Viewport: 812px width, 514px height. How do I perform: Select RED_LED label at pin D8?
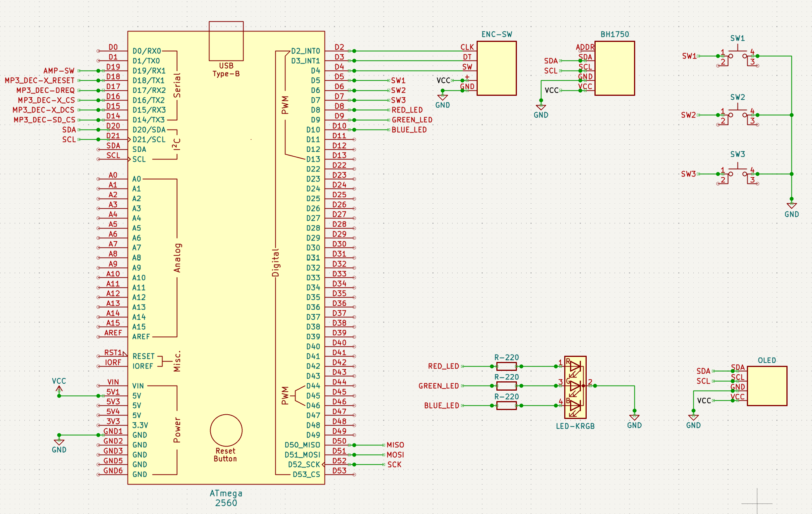coord(407,110)
